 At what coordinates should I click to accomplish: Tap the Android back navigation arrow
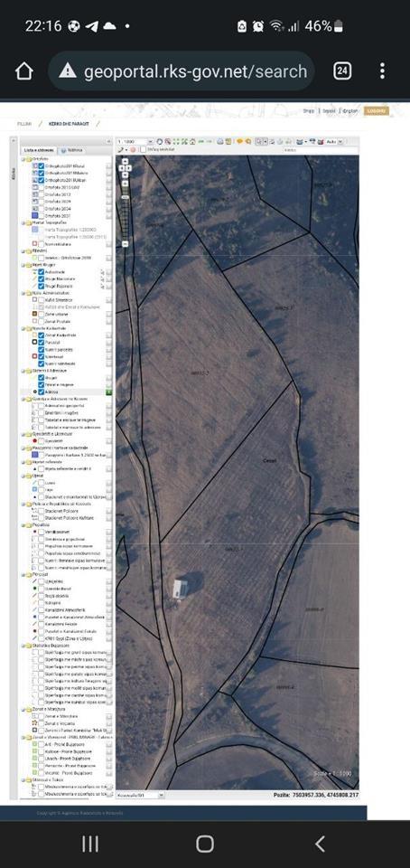coord(320,844)
